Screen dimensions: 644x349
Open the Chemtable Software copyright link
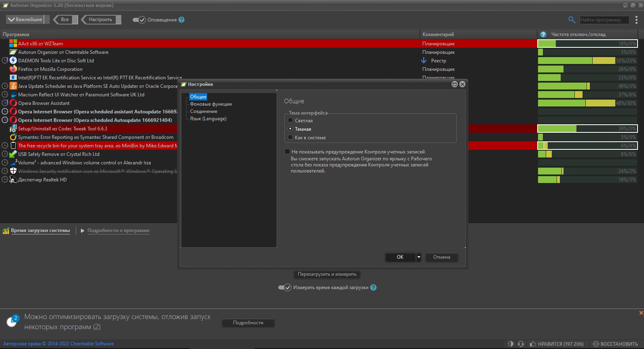[58, 344]
